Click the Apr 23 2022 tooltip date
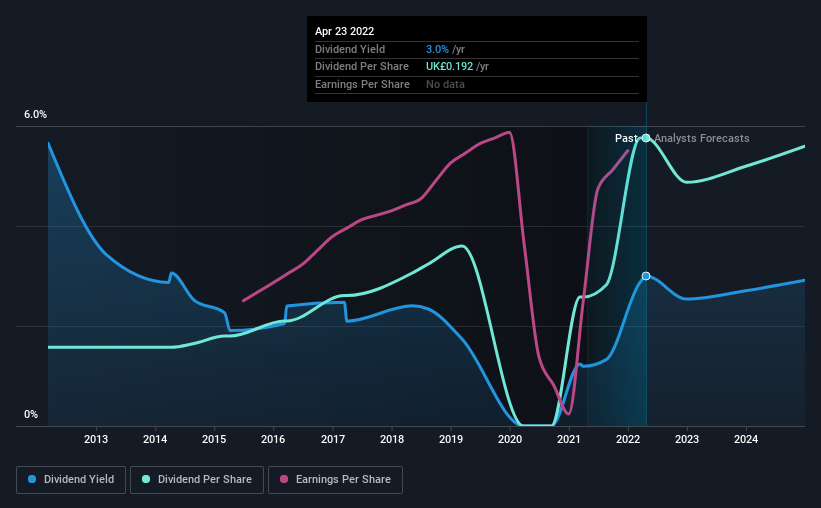 coord(345,31)
